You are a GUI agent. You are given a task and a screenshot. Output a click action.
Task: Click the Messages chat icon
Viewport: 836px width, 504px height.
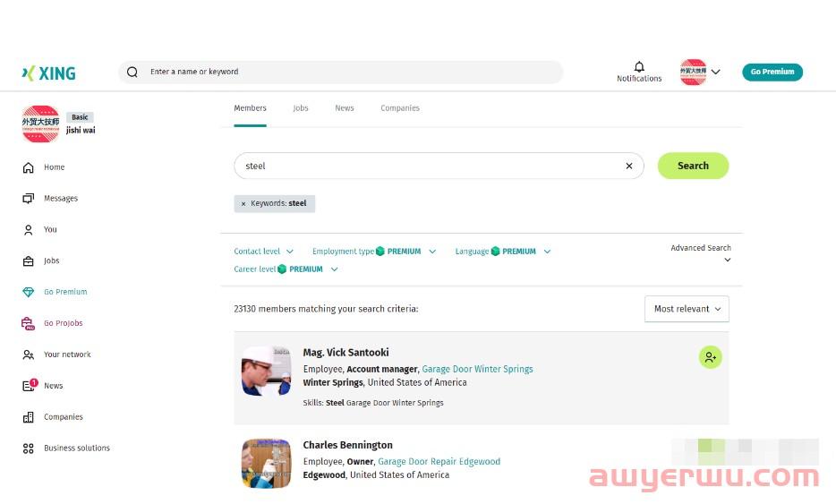(29, 199)
